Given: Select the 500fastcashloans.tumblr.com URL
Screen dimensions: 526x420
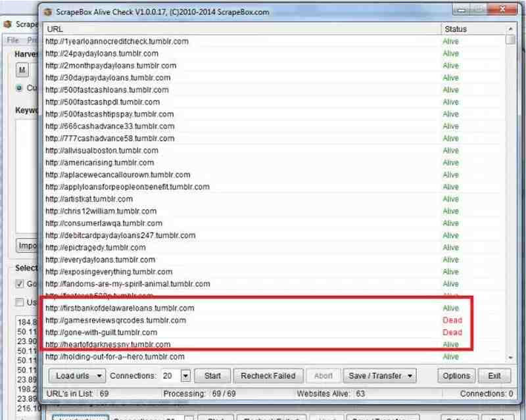Looking at the screenshot, I should coord(107,90).
